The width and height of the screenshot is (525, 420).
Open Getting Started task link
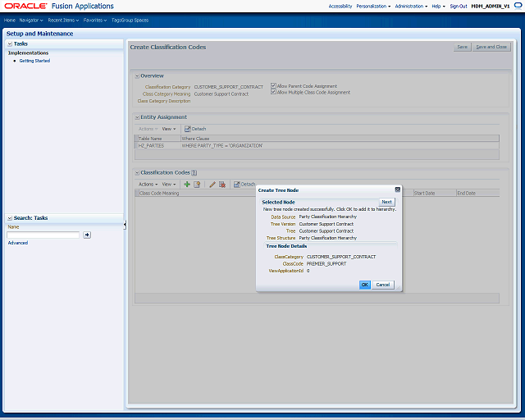(34, 61)
